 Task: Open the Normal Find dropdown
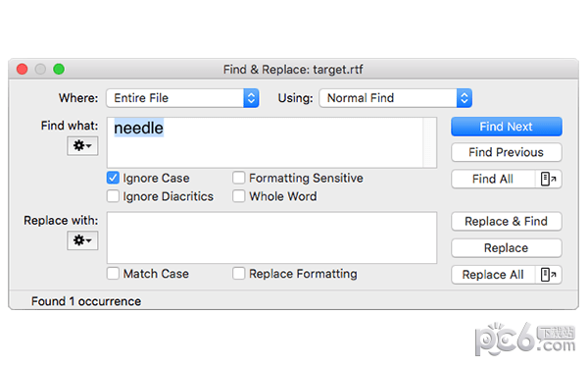pyautogui.click(x=396, y=98)
